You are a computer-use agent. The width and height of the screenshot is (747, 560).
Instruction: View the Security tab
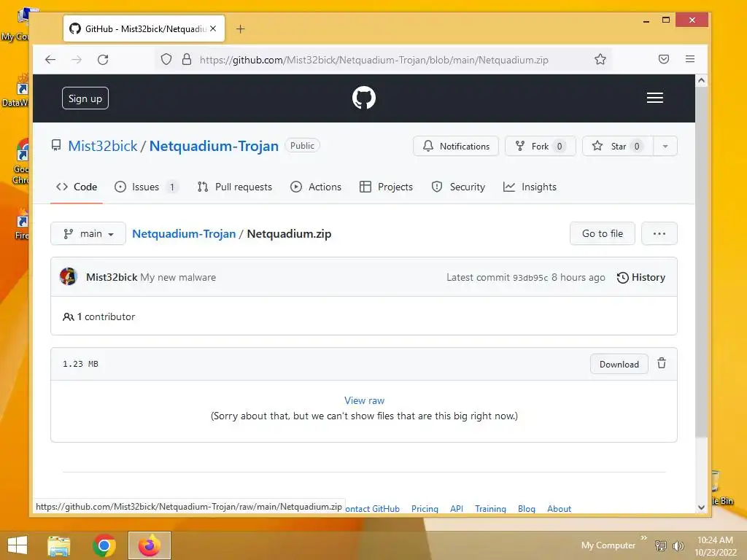pyautogui.click(x=458, y=187)
